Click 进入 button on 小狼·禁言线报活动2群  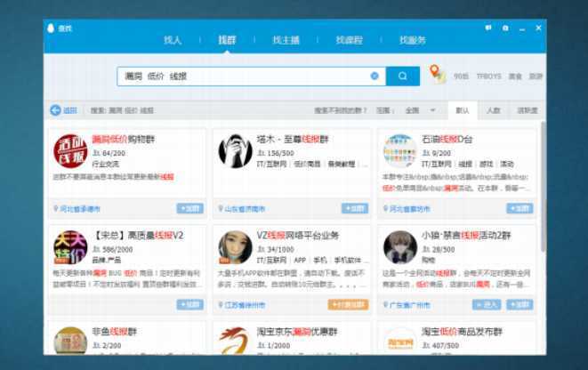pyautogui.click(x=487, y=304)
